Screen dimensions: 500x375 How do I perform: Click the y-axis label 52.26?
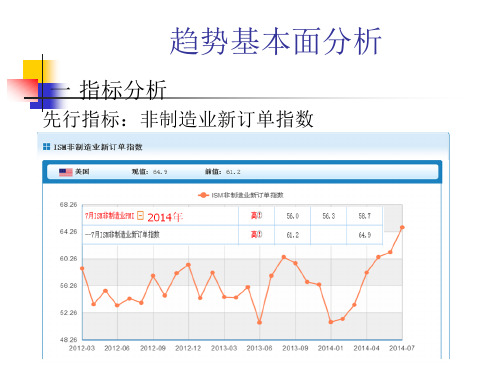click(68, 312)
